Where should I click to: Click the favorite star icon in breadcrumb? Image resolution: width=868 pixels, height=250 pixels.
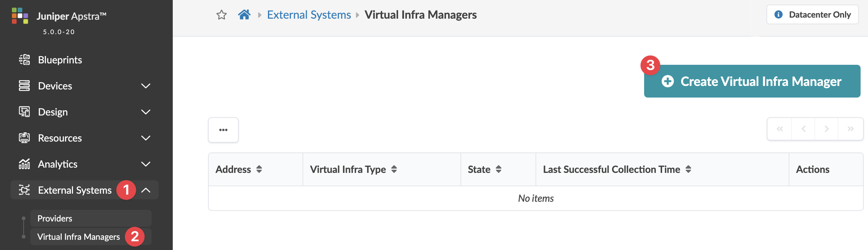point(221,15)
